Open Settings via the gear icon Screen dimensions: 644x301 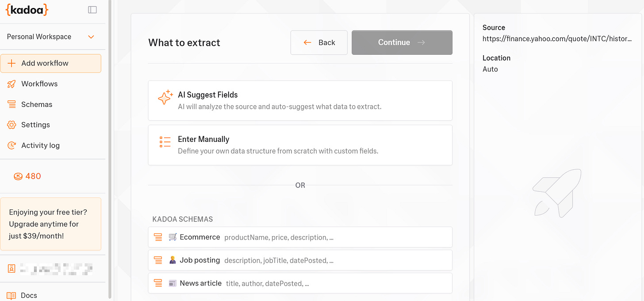tap(12, 125)
